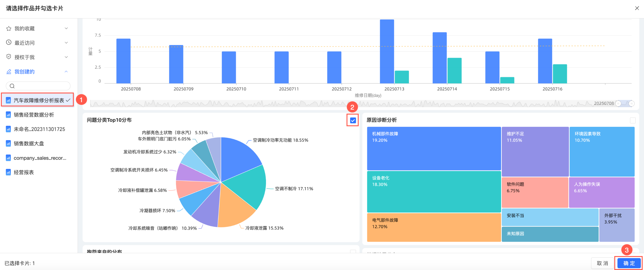The height and width of the screenshot is (270, 644).
Task: Click the 冷却液补偿罐泄漏 6.58% pie label
Action: click(x=143, y=190)
